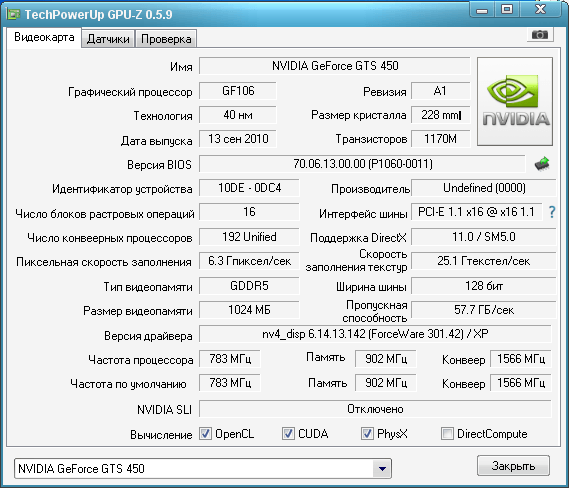Click the GF106 graphics processor field

pyautogui.click(x=238, y=91)
